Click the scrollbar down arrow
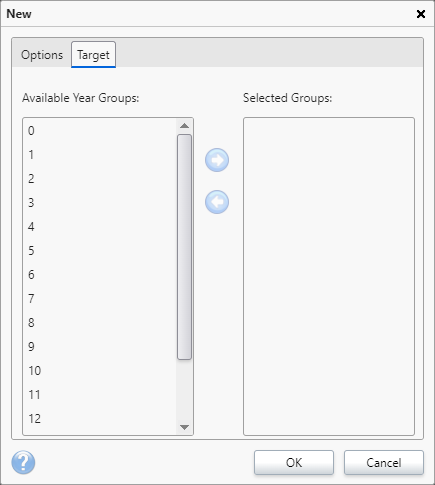 pos(184,427)
